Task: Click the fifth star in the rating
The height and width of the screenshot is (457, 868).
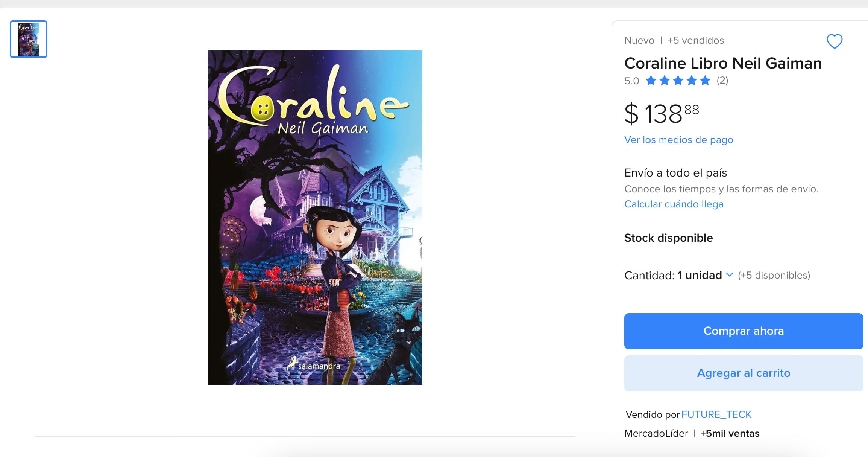Action: click(x=705, y=81)
